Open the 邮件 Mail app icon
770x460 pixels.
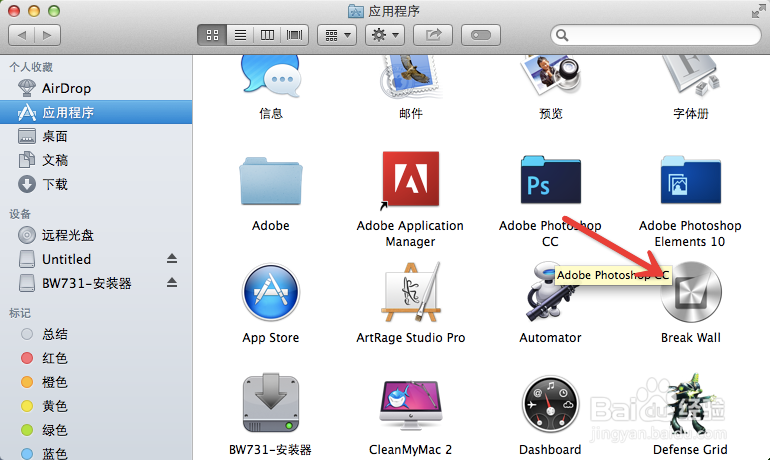411,77
